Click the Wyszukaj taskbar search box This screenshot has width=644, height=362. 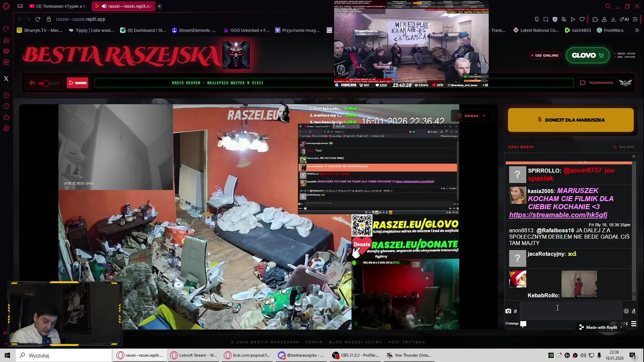click(x=64, y=355)
